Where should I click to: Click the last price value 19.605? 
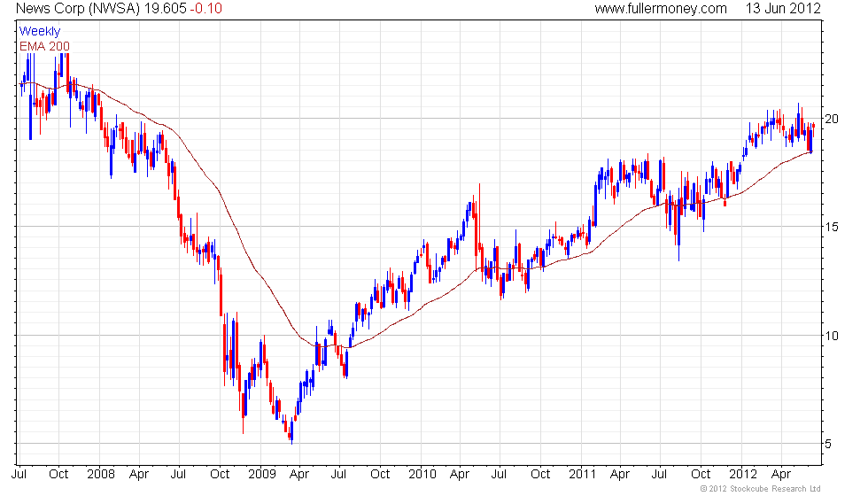[x=166, y=8]
